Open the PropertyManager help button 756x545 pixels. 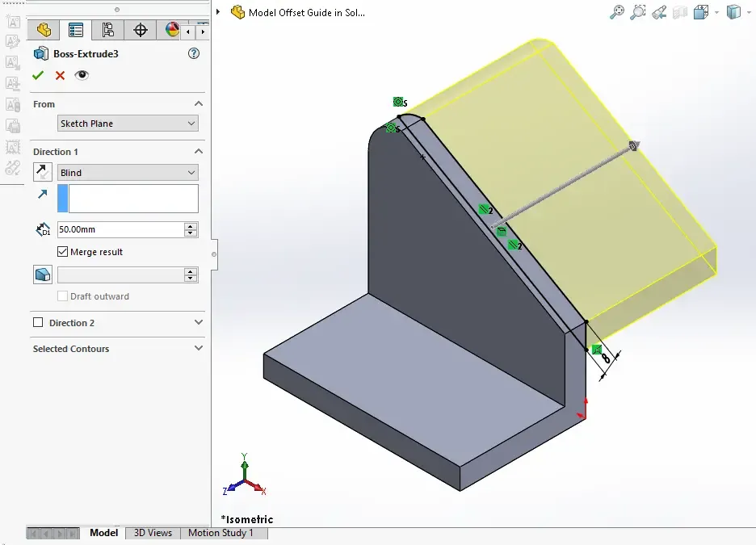coord(193,53)
